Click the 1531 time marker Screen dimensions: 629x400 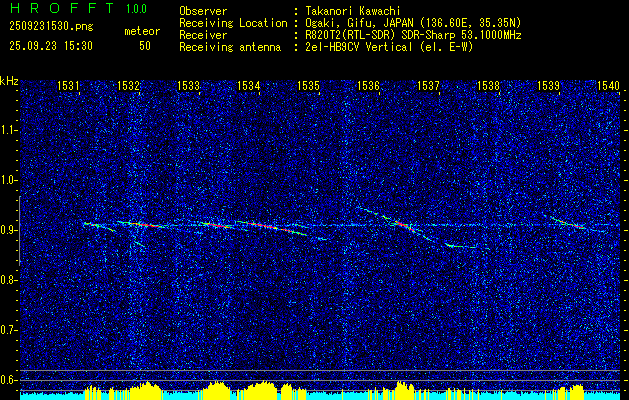pos(68,85)
